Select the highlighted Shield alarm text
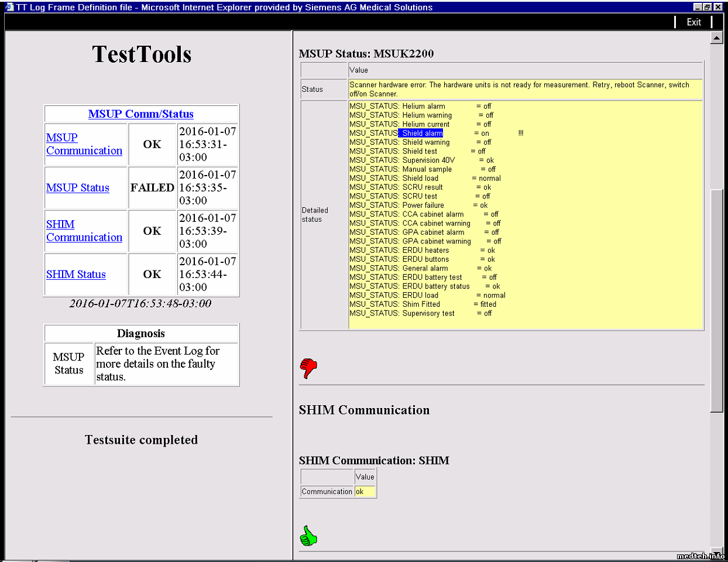The image size is (728, 562). (421, 133)
